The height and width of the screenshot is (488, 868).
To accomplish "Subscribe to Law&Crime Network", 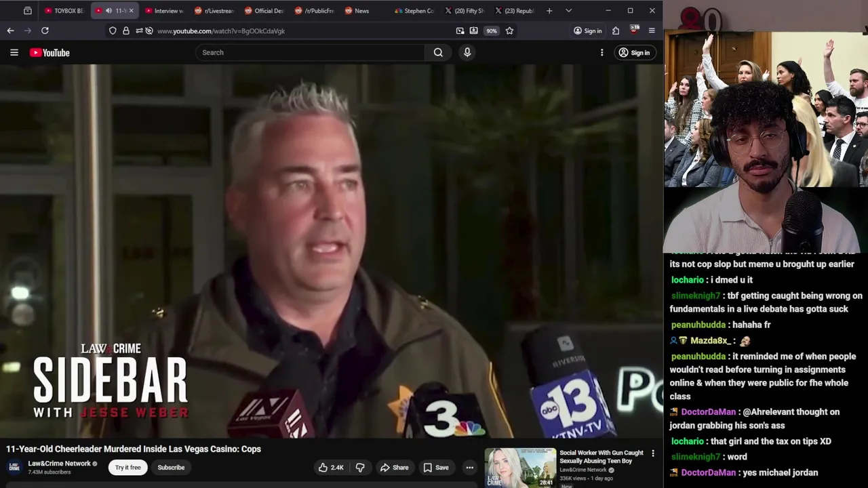I will coord(171,467).
